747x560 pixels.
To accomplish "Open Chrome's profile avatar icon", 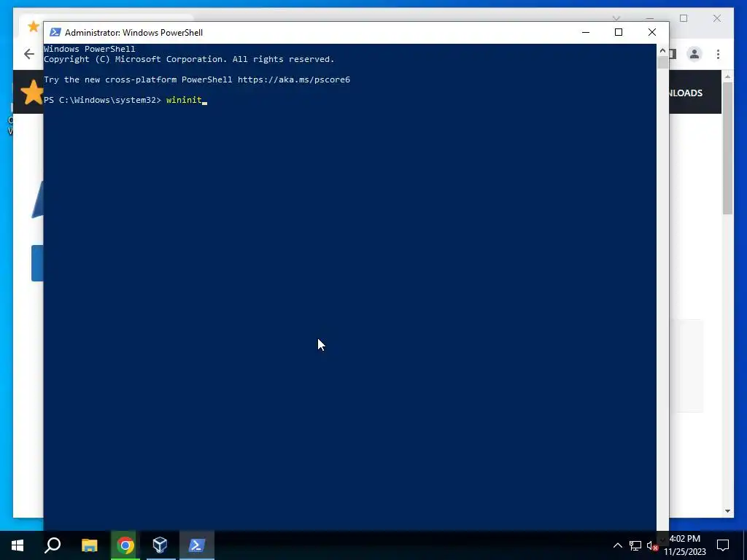I will point(694,54).
